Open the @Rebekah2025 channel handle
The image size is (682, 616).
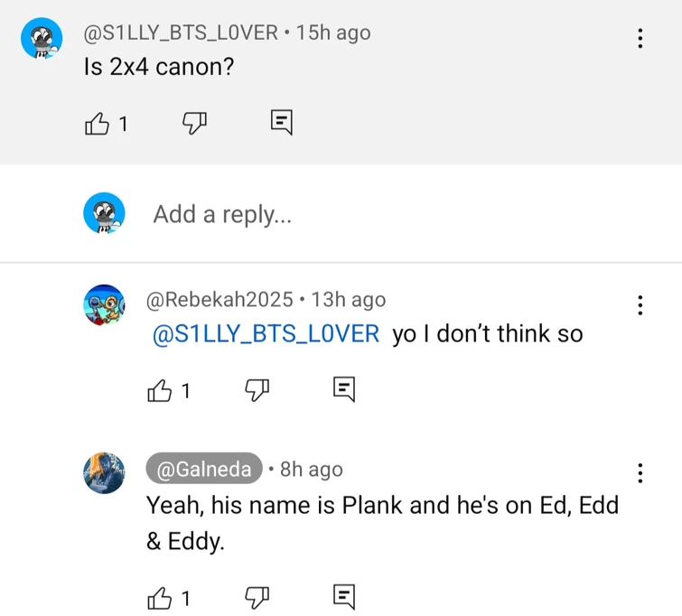coord(219,300)
